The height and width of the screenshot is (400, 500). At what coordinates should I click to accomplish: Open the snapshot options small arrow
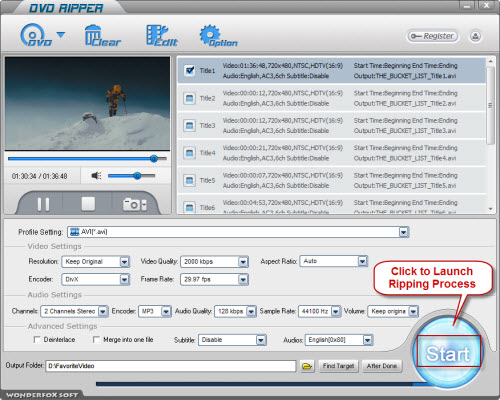pyautogui.click(x=144, y=205)
